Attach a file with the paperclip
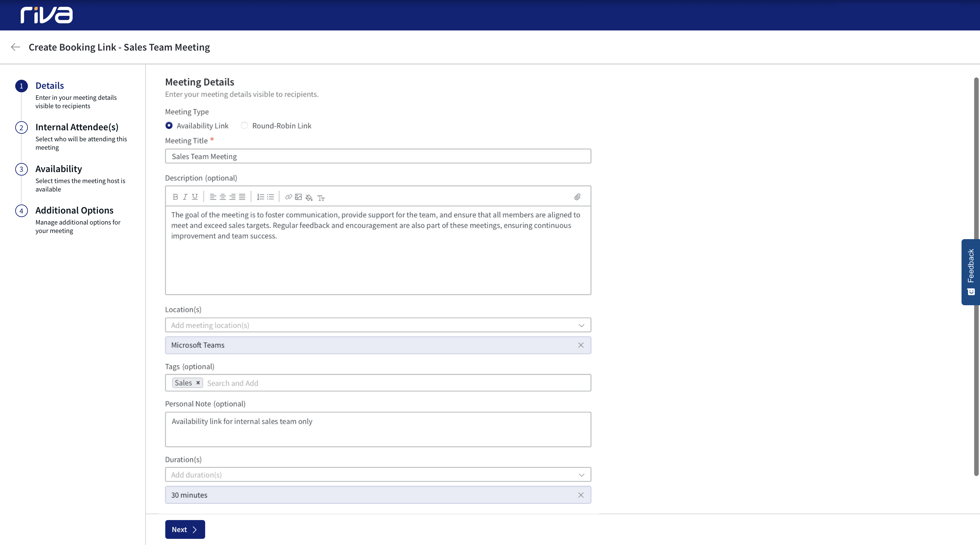Image resolution: width=980 pixels, height=545 pixels. (x=577, y=197)
